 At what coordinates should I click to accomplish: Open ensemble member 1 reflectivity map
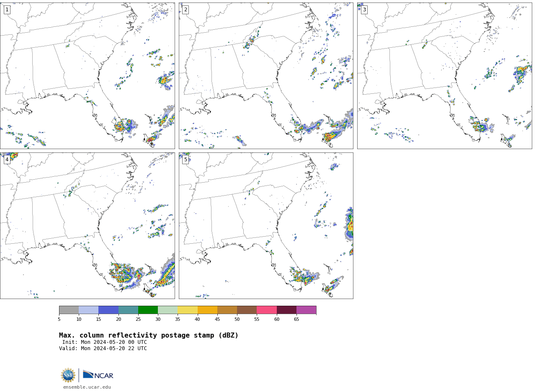(87, 76)
